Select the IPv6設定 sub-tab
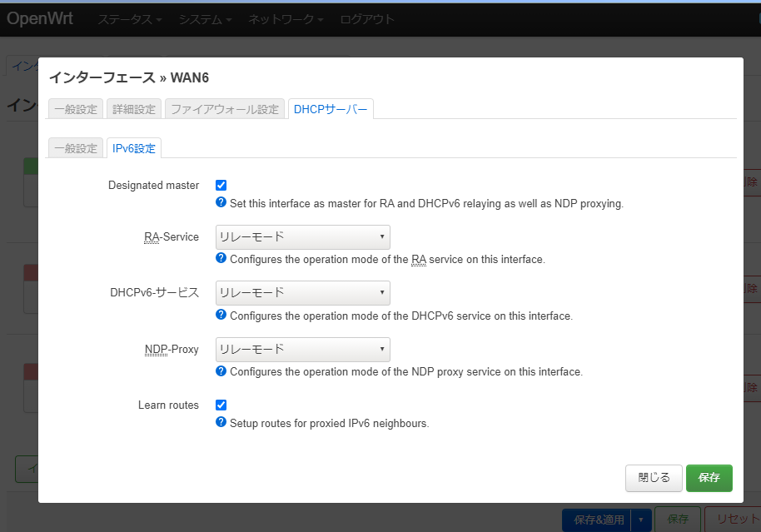The height and width of the screenshot is (532, 761). 134,148
